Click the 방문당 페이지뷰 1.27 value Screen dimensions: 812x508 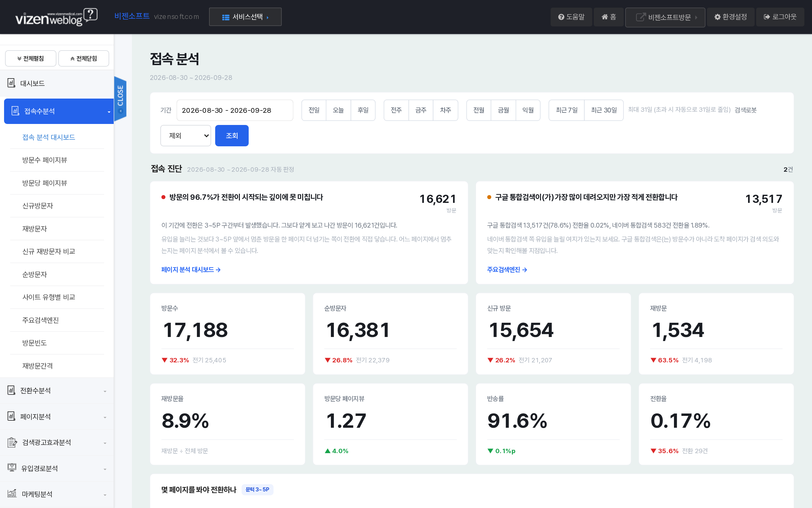click(346, 421)
